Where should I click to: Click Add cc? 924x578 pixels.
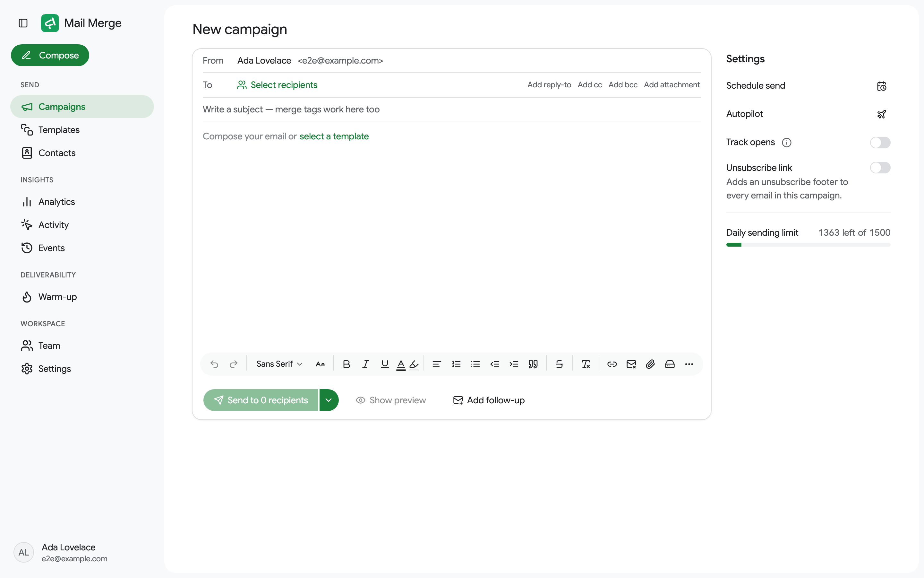[x=589, y=85]
